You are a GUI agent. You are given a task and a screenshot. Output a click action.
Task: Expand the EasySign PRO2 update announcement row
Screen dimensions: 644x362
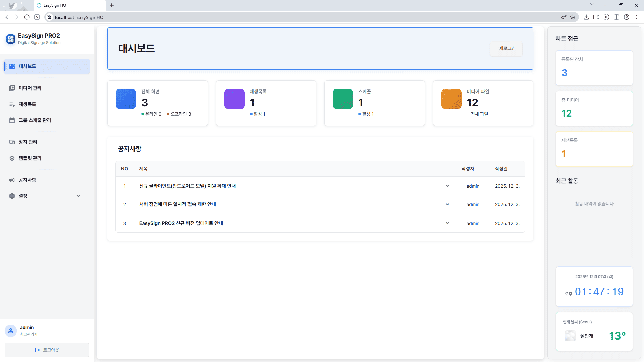coord(447,223)
